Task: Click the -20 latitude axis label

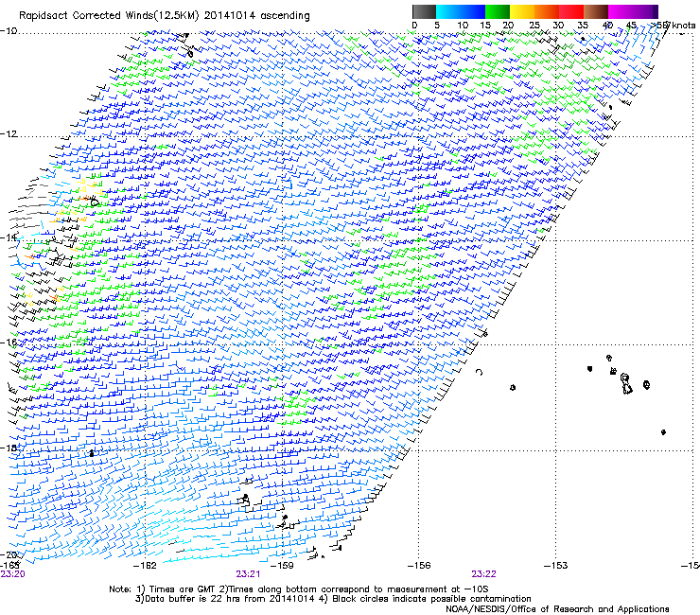Action: click(x=9, y=554)
